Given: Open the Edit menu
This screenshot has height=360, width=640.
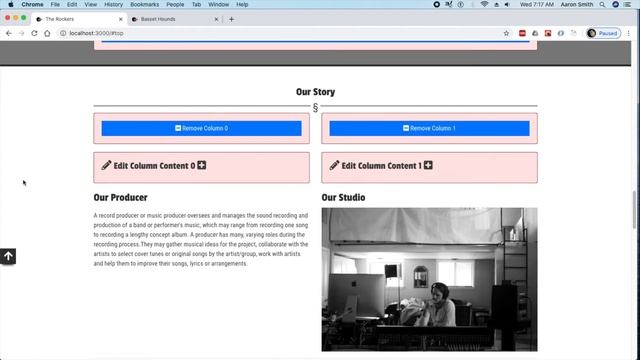Looking at the screenshot, I should tap(72, 4).
